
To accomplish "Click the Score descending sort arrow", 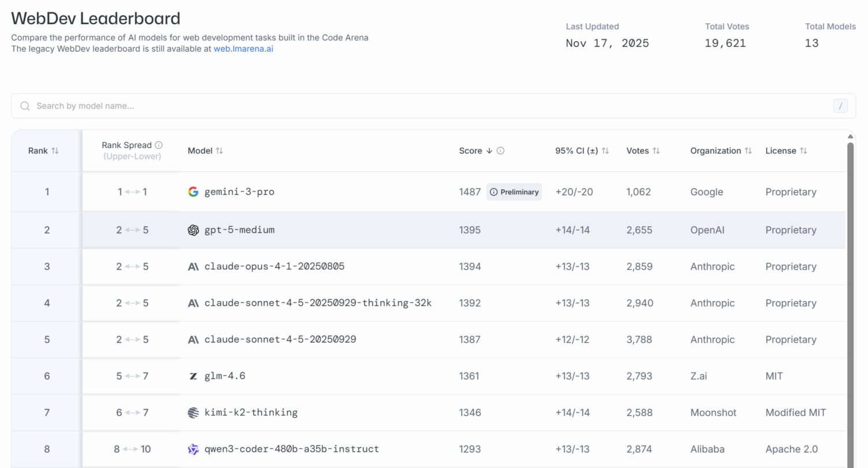I will click(x=489, y=150).
